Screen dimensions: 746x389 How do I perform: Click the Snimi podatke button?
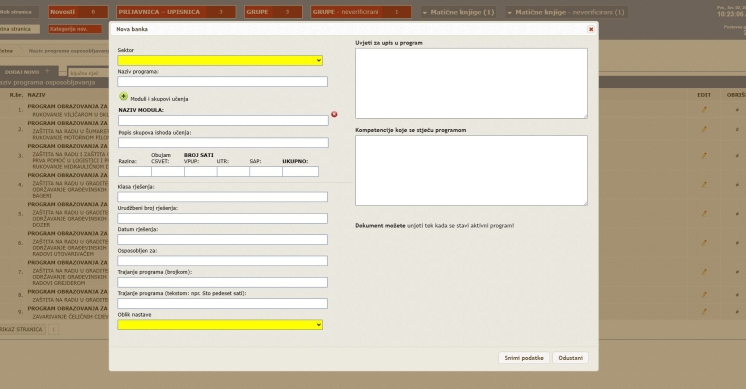(x=524, y=358)
